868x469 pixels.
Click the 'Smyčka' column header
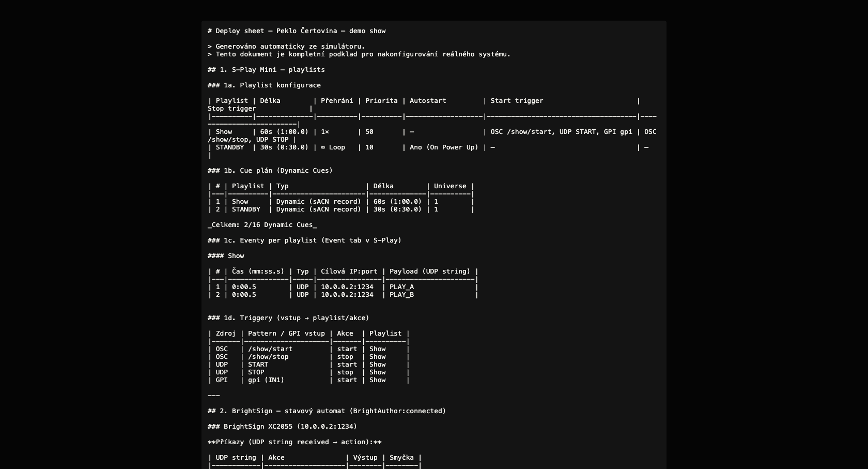pos(401,458)
